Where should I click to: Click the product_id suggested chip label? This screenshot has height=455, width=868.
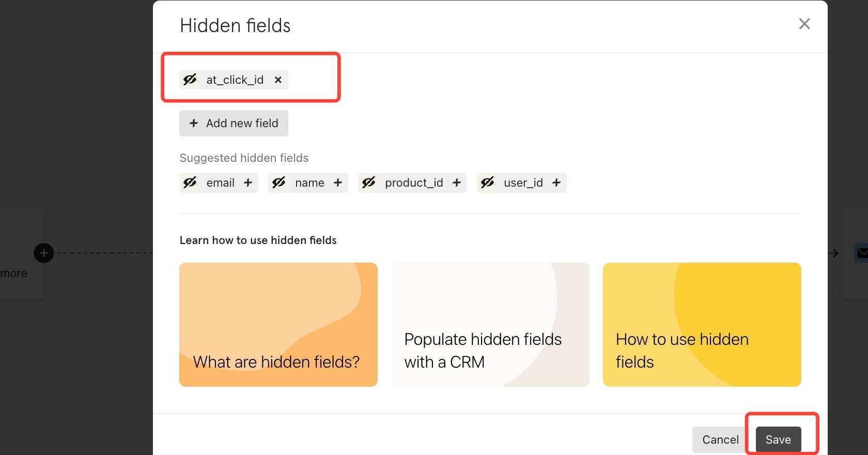coord(414,183)
